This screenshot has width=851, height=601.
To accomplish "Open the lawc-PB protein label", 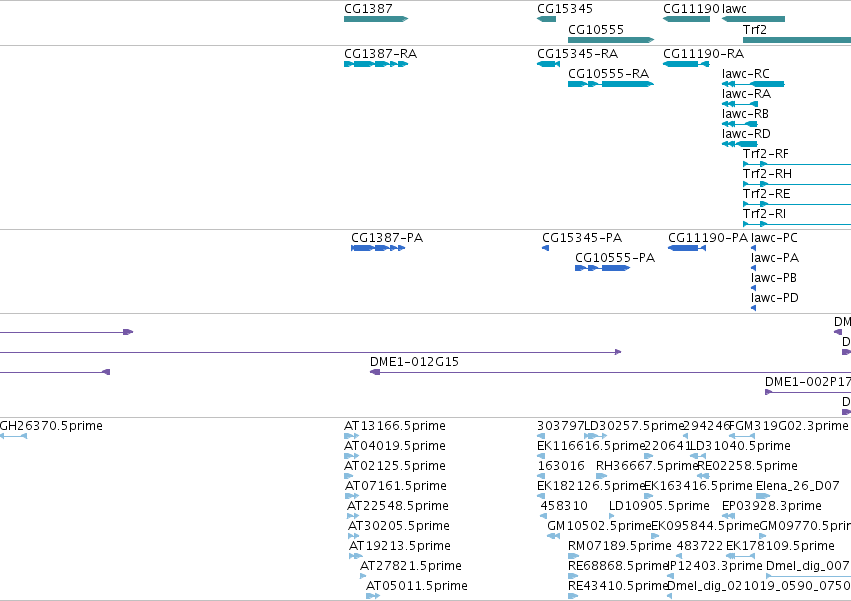I will click(774, 278).
